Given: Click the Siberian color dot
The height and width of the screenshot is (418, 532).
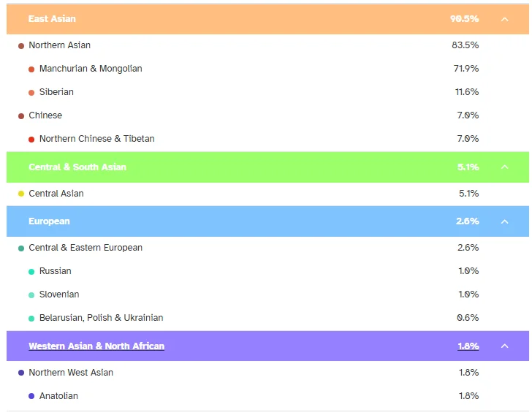Looking at the screenshot, I should coord(31,93).
